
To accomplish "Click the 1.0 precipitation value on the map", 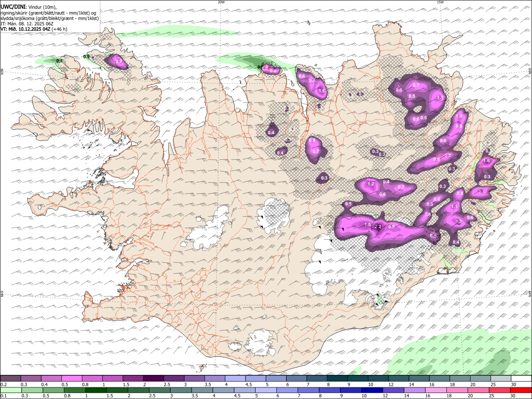I will tap(459, 117).
